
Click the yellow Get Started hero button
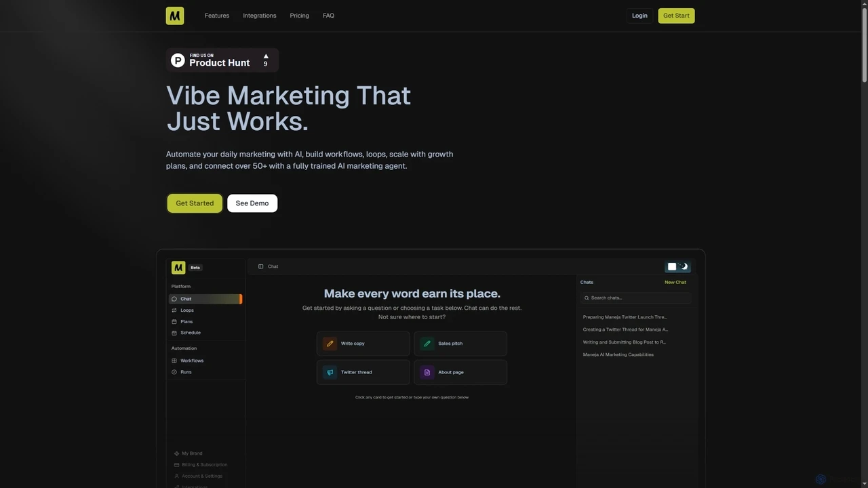click(195, 203)
